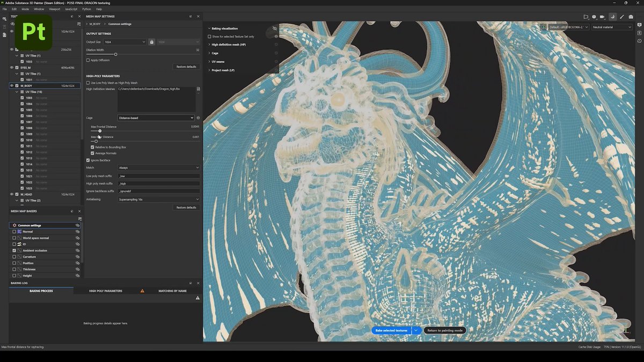This screenshot has height=362, width=644.
Task: Uncheck Average Normals
Action: coord(92,153)
